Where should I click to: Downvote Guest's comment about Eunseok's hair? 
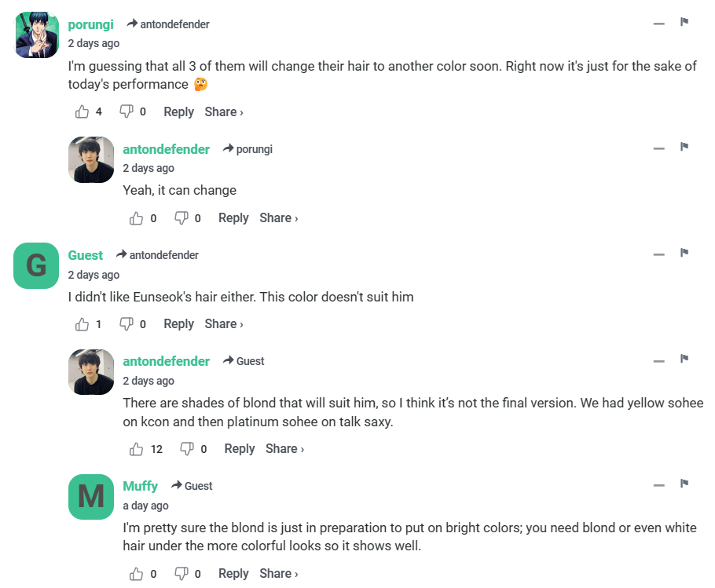(x=126, y=324)
